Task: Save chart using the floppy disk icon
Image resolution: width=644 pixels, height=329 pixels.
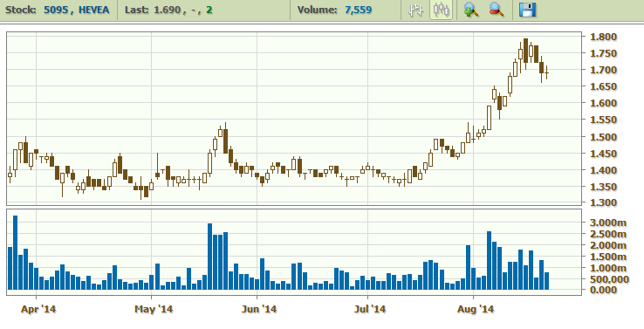Action: tap(527, 10)
